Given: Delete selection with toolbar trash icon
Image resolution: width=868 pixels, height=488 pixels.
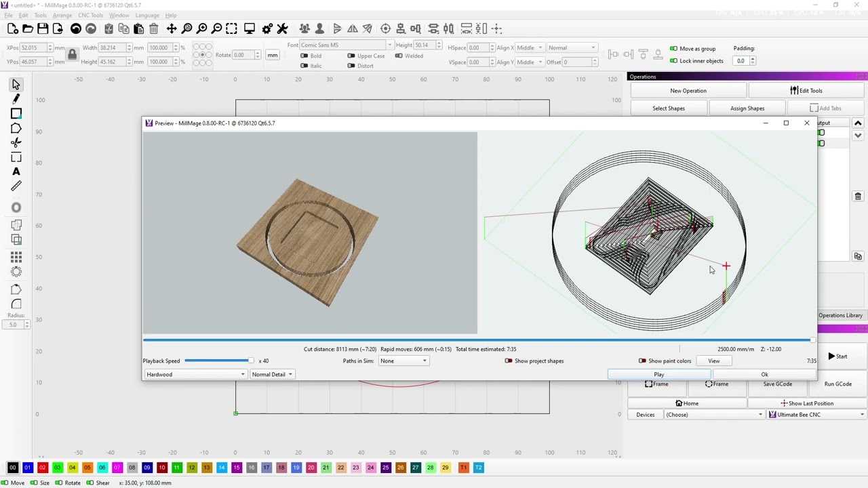Looking at the screenshot, I should 154,28.
